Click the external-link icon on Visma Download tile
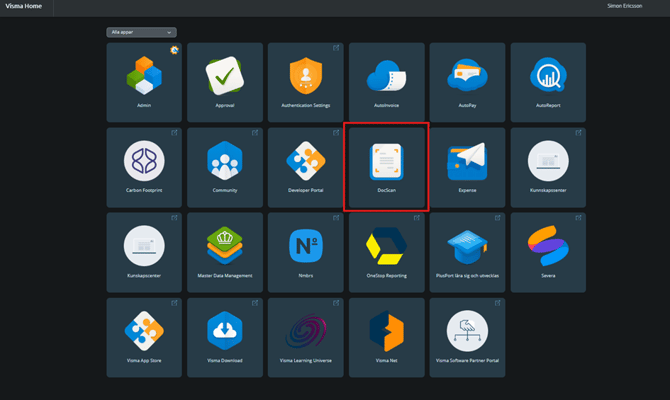The width and height of the screenshot is (670, 400). point(256,302)
